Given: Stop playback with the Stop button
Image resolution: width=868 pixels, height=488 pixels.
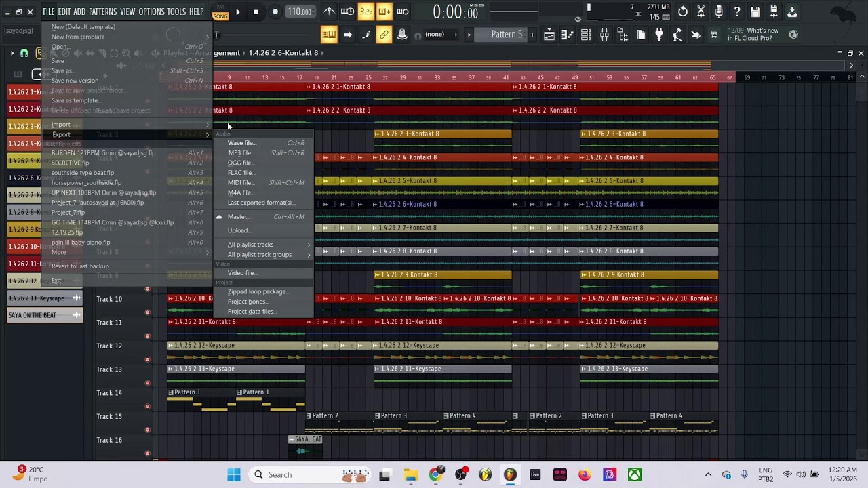Looking at the screenshot, I should 256,12.
